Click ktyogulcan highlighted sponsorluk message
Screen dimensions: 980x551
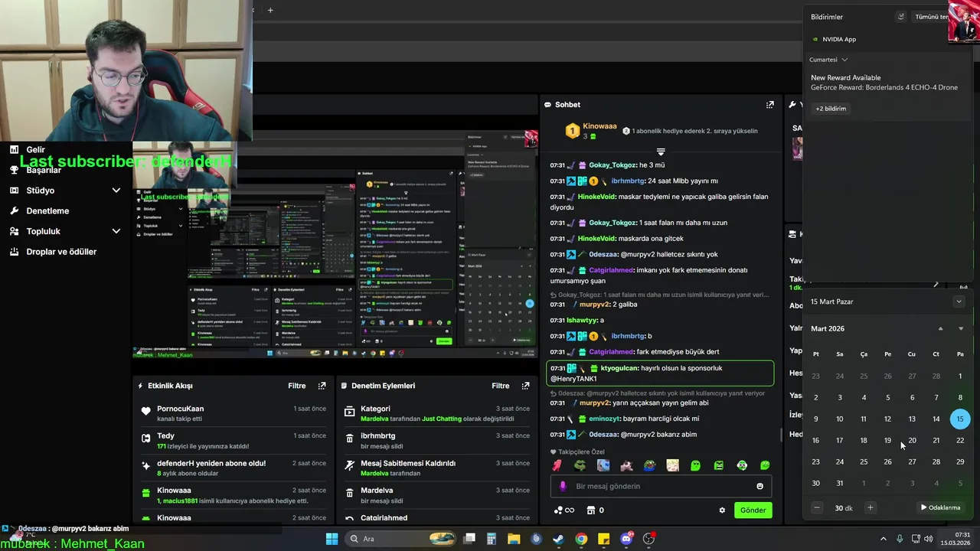[661, 373]
